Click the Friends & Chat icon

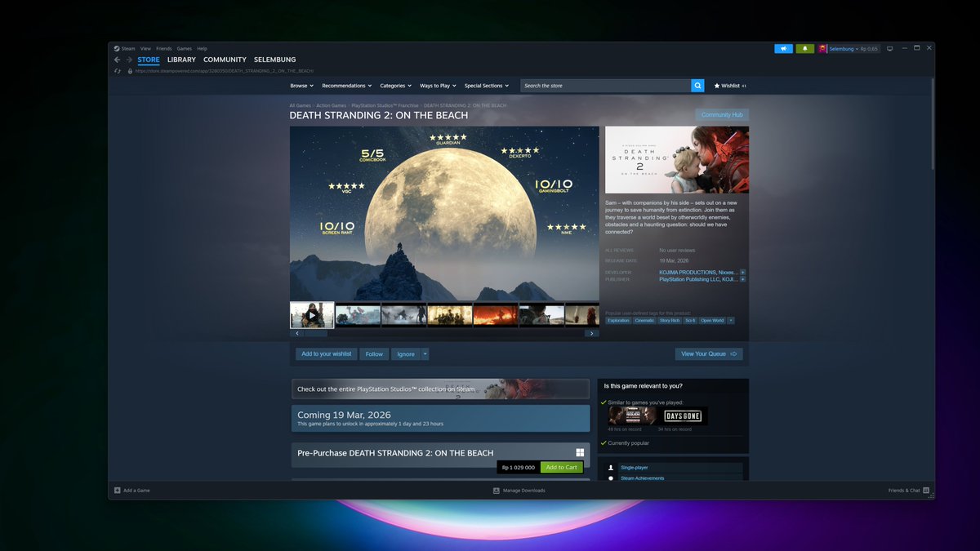(926, 491)
